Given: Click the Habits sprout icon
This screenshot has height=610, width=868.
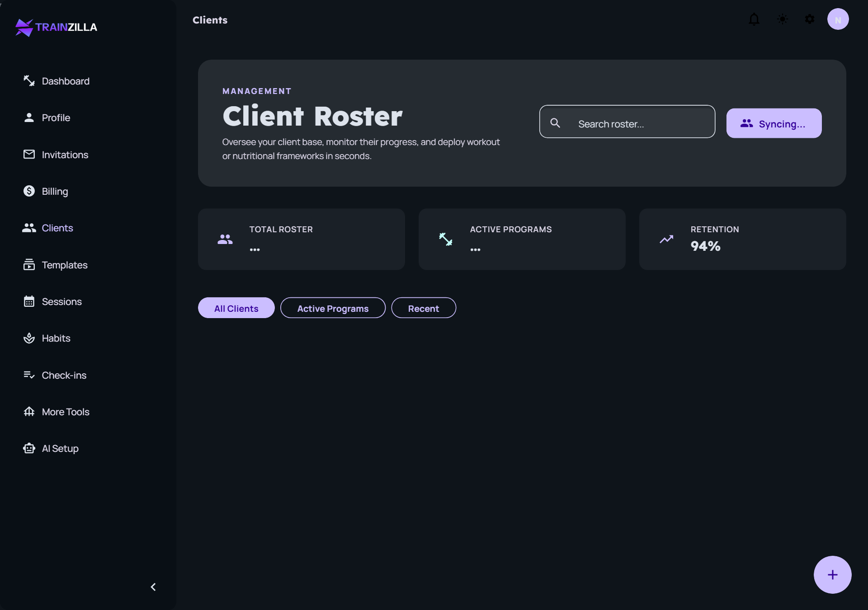Looking at the screenshot, I should click(x=29, y=338).
